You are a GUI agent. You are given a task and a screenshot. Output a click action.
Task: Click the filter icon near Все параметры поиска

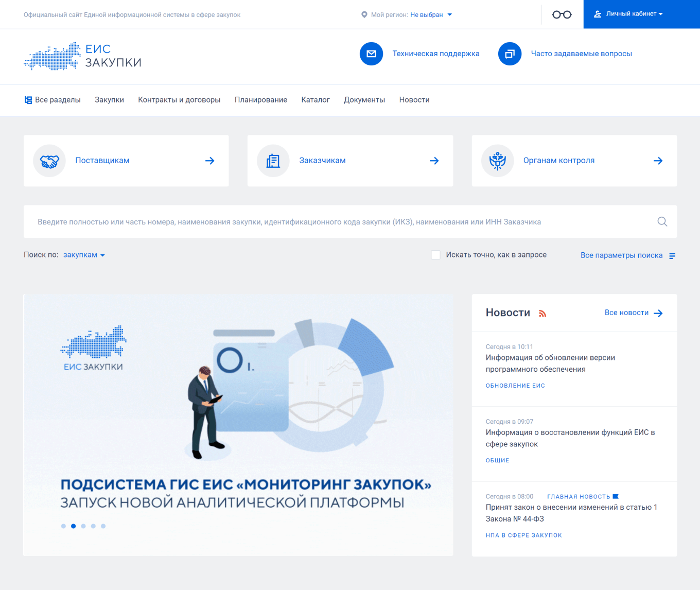click(672, 255)
